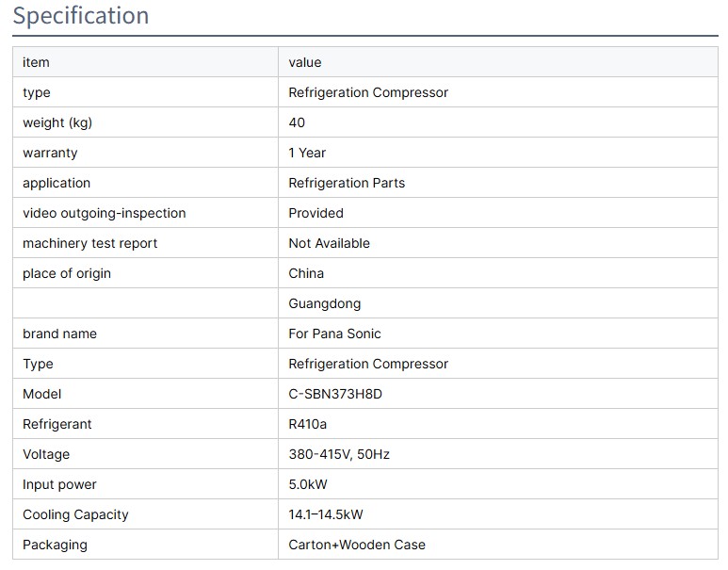Click the R410a refrigerant value
This screenshot has height=570, width=728.
point(308,424)
